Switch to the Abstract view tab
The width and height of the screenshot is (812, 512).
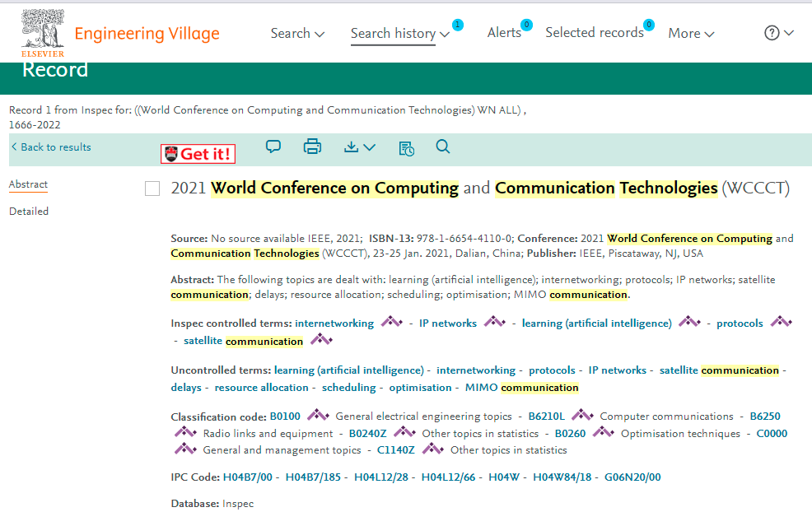click(x=29, y=184)
